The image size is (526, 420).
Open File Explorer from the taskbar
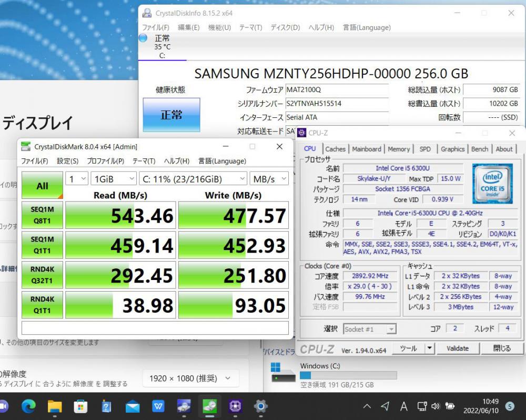[x=55, y=406]
